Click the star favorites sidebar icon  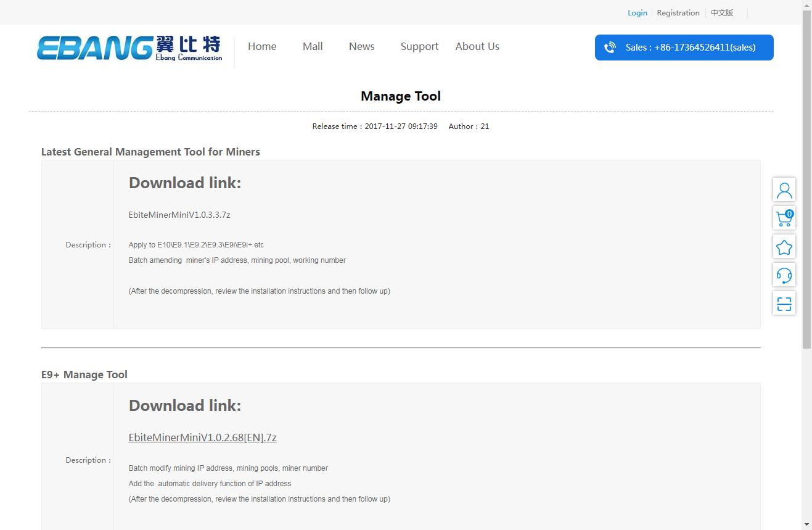pos(784,247)
